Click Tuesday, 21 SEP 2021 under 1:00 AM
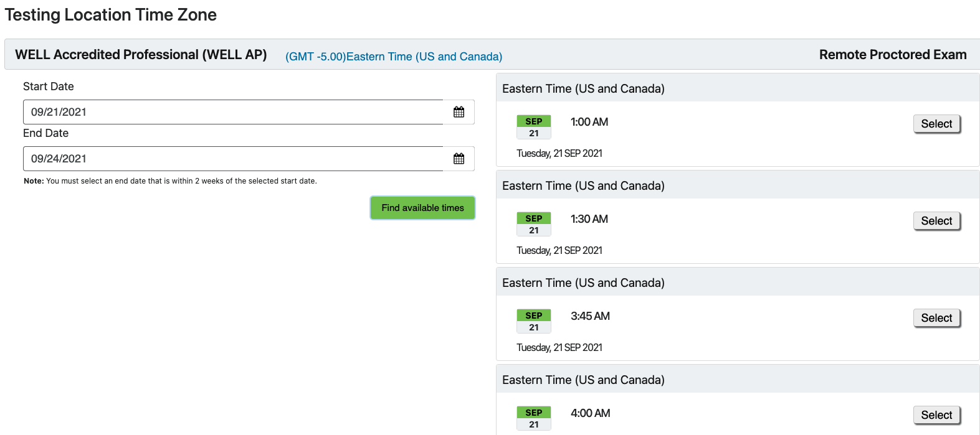Viewport: 980px width, 435px height. [x=559, y=153]
